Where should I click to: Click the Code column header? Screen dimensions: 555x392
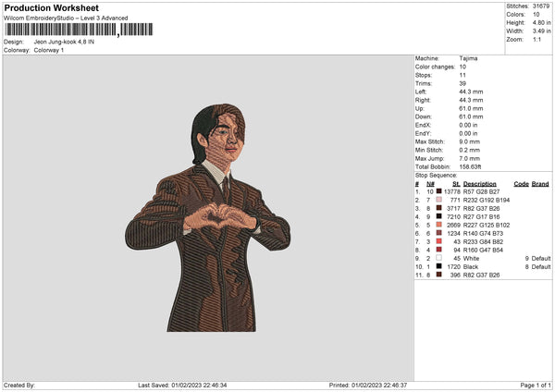(x=521, y=184)
